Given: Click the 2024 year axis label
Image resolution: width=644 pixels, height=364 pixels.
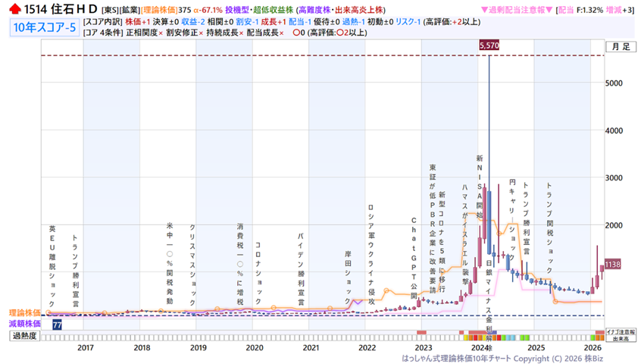Looking at the screenshot, I should [478, 347].
